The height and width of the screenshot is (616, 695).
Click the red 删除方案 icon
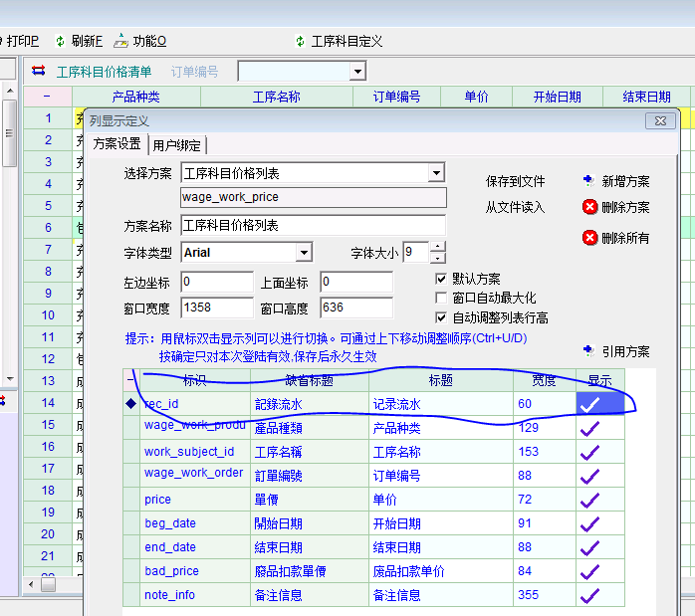pos(590,207)
